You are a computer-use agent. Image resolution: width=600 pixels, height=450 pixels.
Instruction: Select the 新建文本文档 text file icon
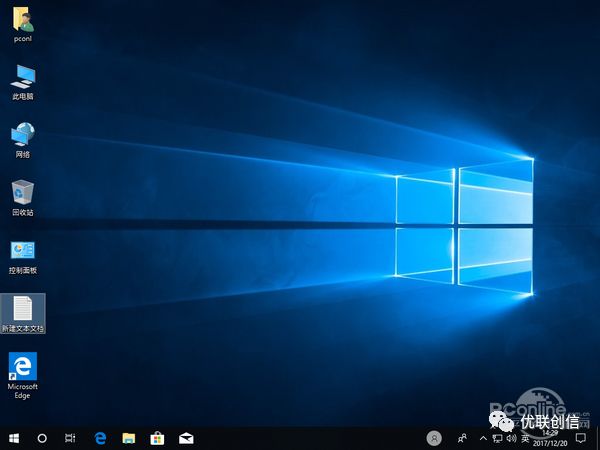[23, 313]
